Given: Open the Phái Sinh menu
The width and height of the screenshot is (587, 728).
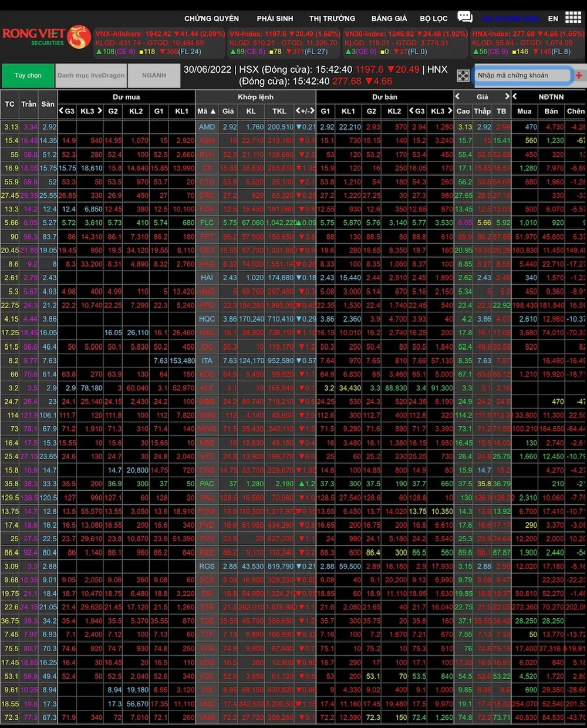Looking at the screenshot, I should click(275, 18).
